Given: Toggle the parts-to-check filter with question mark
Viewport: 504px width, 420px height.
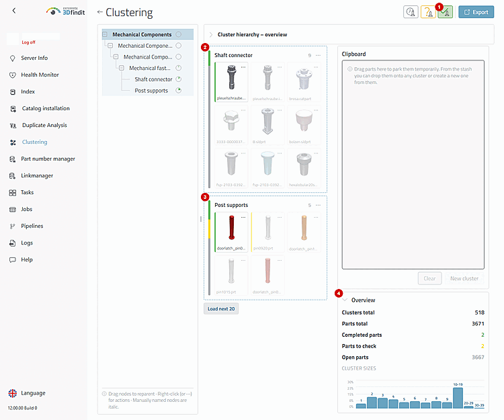Looking at the screenshot, I should [x=428, y=12].
